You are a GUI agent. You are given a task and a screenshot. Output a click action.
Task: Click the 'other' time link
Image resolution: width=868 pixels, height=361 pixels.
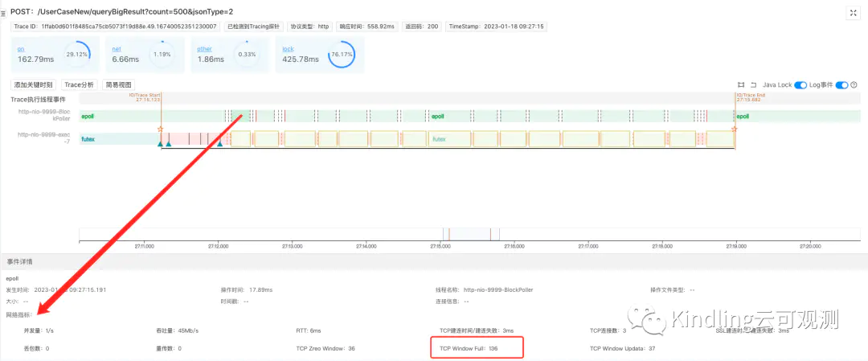[x=204, y=49]
